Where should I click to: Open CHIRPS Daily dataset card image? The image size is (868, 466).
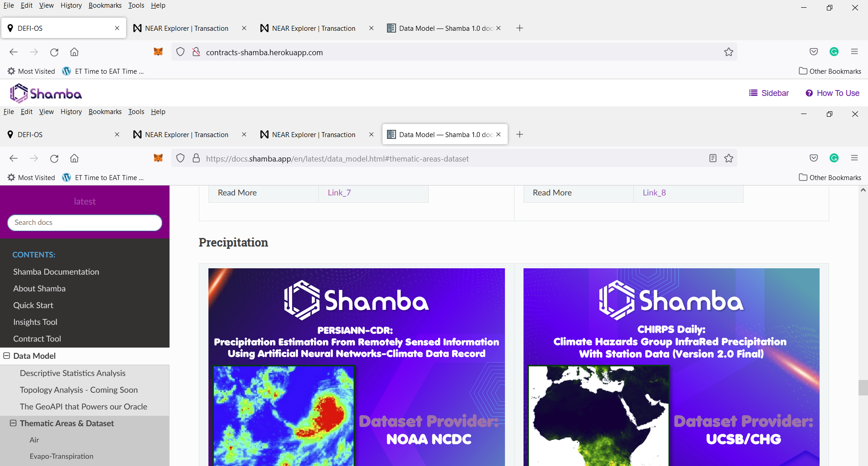[x=671, y=367]
